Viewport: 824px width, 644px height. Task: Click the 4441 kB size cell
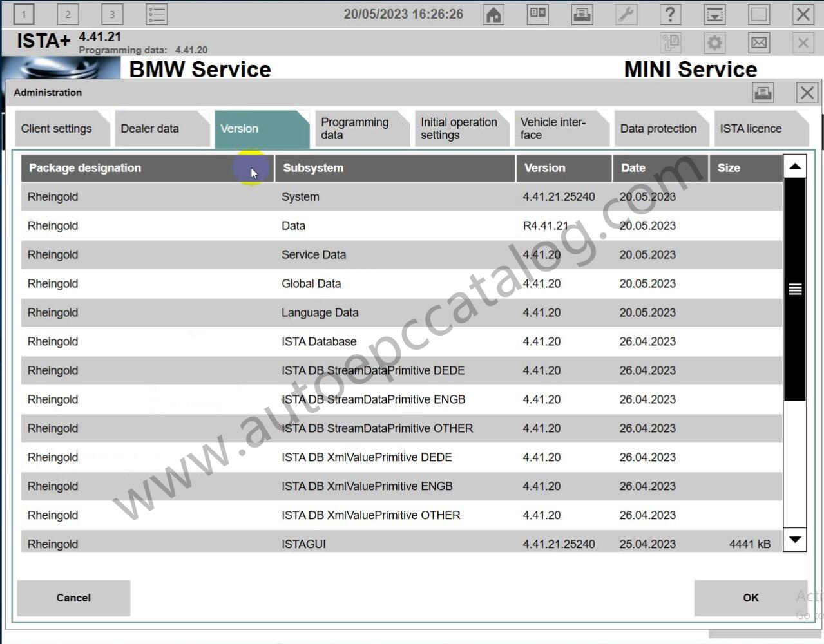tap(750, 544)
